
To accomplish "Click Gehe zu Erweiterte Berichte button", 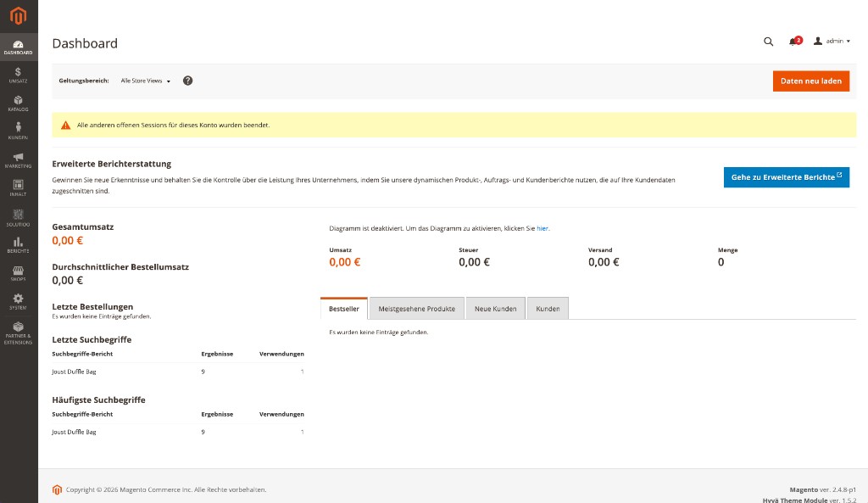I will coord(786,177).
